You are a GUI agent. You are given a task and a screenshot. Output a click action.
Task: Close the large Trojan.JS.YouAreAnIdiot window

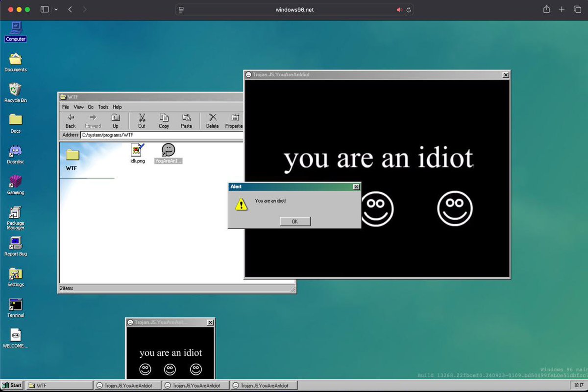506,75
